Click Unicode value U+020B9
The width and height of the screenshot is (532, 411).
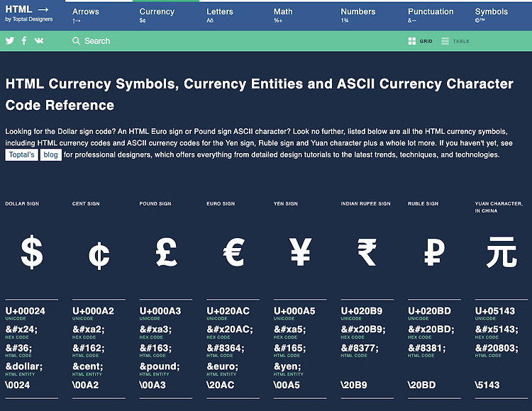[362, 310]
